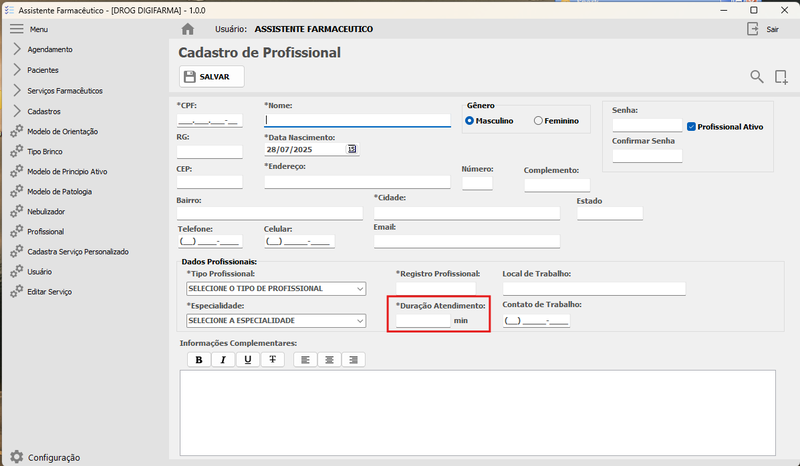
Task: Click the Nome input field
Action: (x=357, y=120)
